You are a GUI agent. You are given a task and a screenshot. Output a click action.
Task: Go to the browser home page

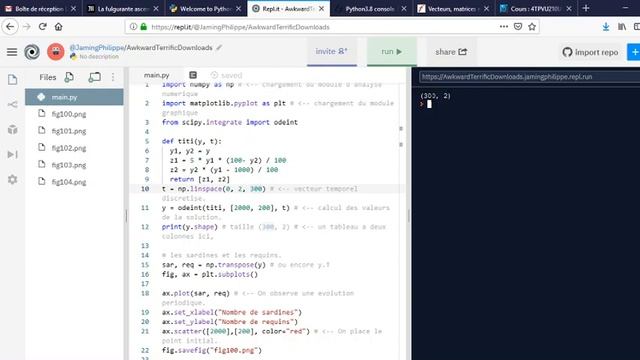[59, 27]
